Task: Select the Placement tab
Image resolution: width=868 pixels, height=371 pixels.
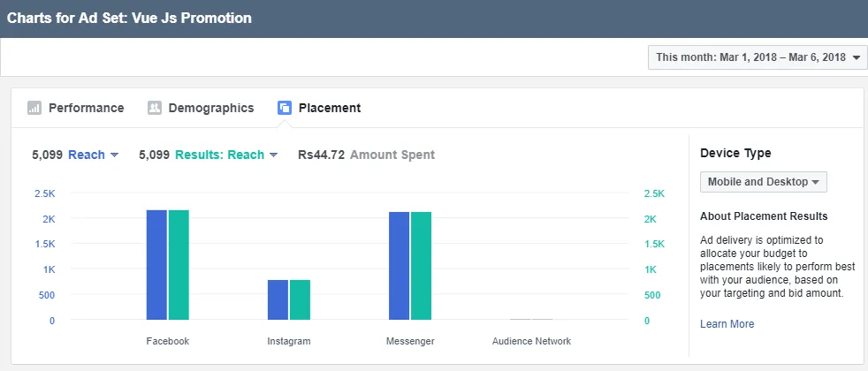Action: [x=319, y=108]
